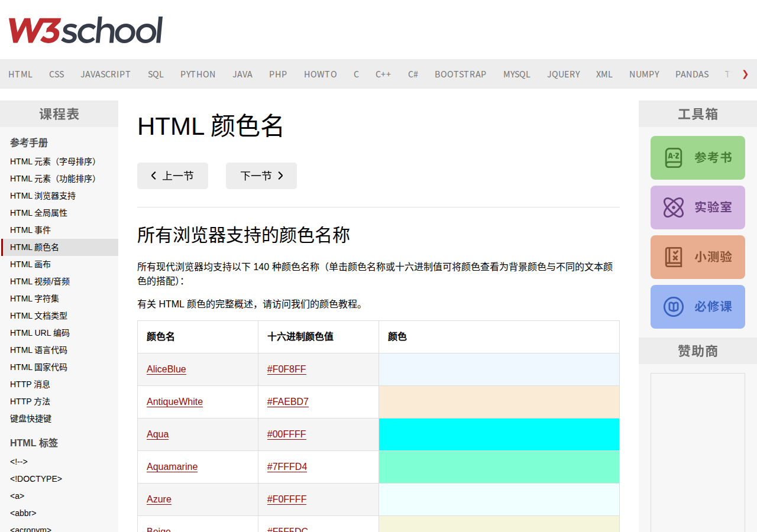Click the Azure color name link

[x=159, y=499]
